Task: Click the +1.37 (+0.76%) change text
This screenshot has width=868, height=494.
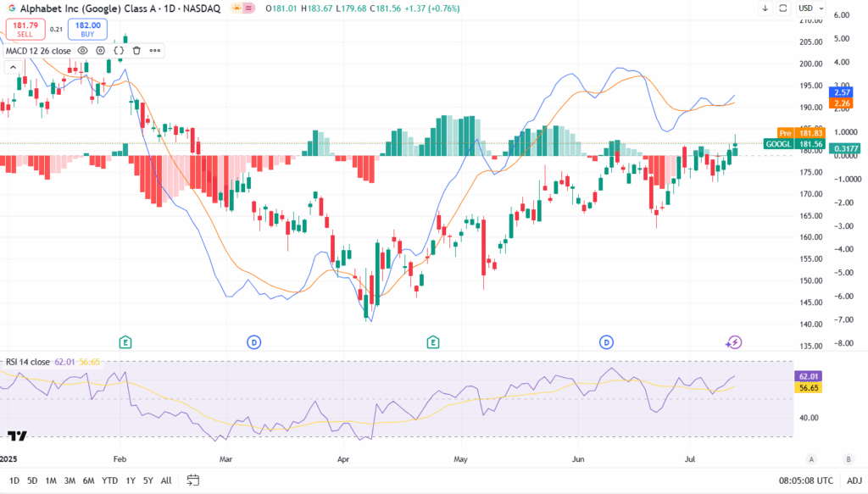Action: (431, 8)
